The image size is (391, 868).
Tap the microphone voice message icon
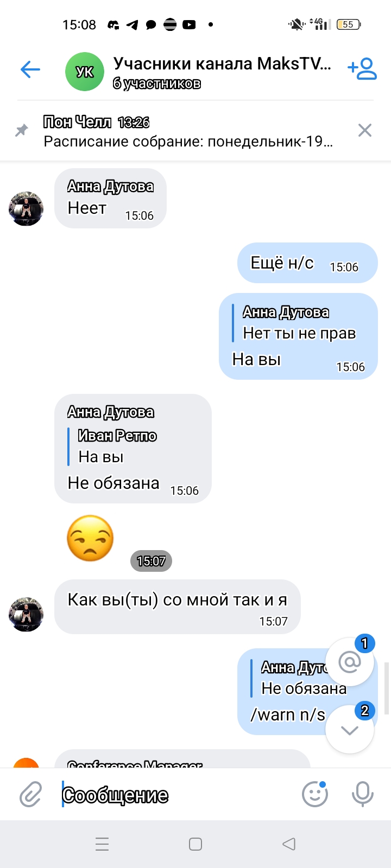(362, 794)
